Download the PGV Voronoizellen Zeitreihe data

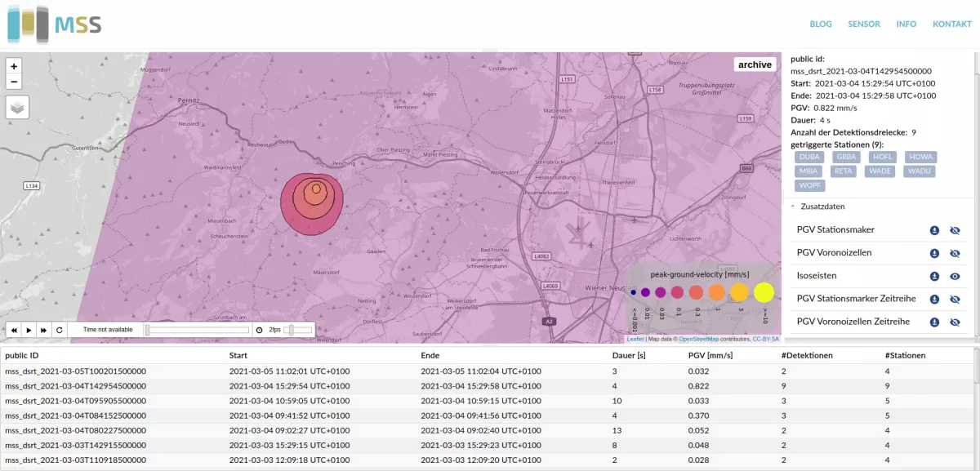click(x=934, y=322)
